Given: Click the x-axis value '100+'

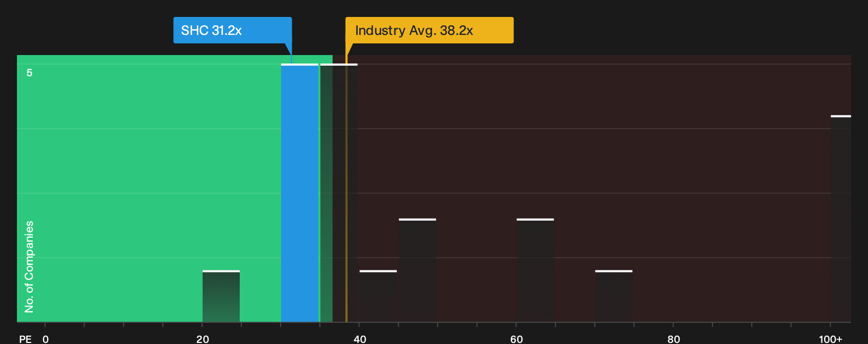Looking at the screenshot, I should pyautogui.click(x=830, y=339).
